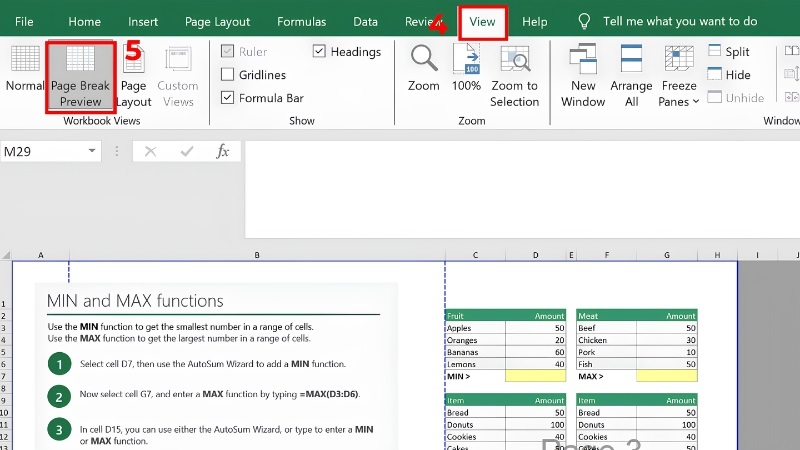The height and width of the screenshot is (450, 800).
Task: Click the Lemons cell
Action: pos(475,364)
